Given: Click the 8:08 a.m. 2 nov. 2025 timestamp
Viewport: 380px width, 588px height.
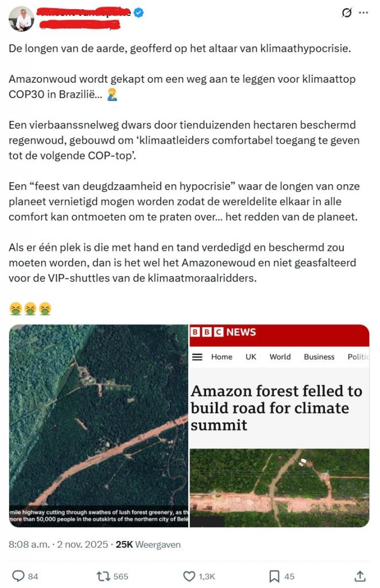Looking at the screenshot, I should tap(59, 544).
